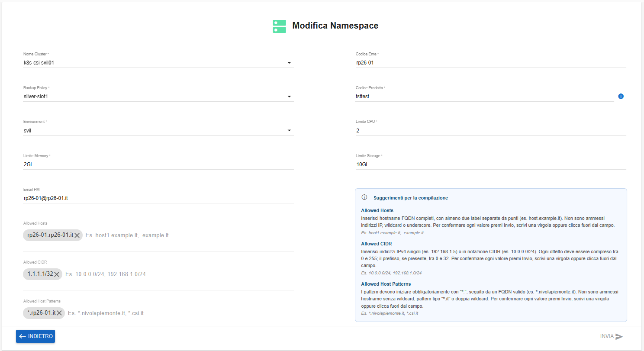Click the Allowed CIDR input placeholder
The height and width of the screenshot is (351, 644).
pos(106,274)
